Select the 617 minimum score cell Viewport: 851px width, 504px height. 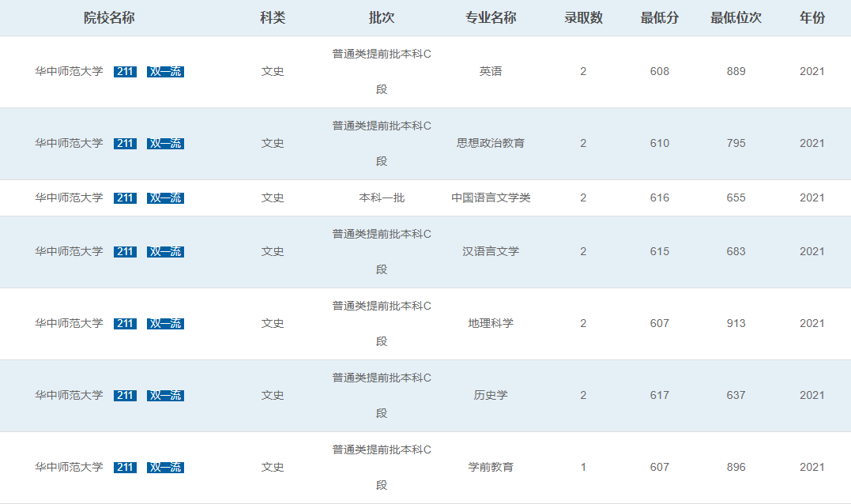(x=660, y=396)
